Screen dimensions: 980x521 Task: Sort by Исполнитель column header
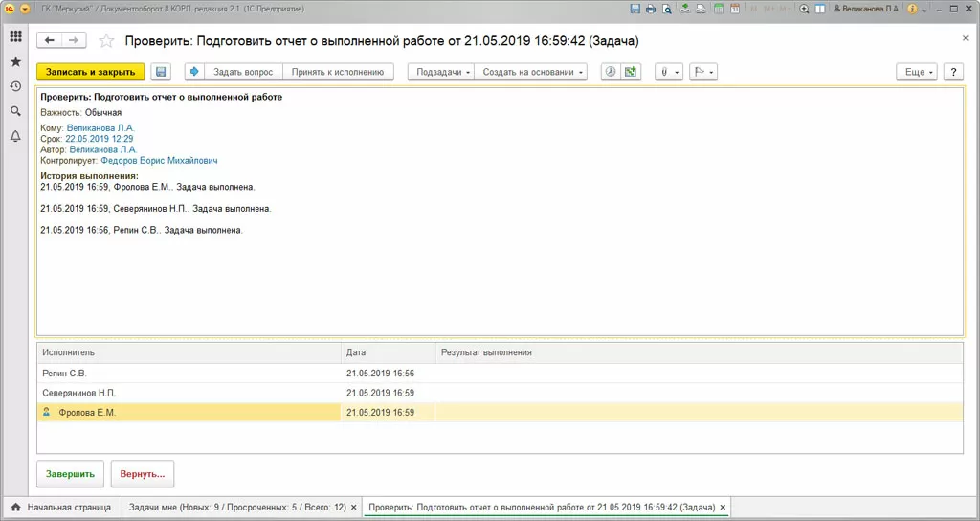tap(189, 352)
